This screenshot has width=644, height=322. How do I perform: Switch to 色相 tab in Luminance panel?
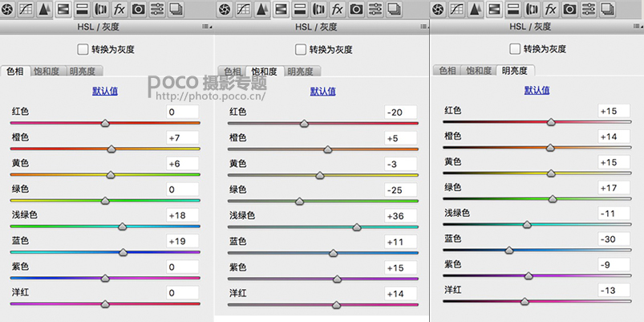click(448, 71)
